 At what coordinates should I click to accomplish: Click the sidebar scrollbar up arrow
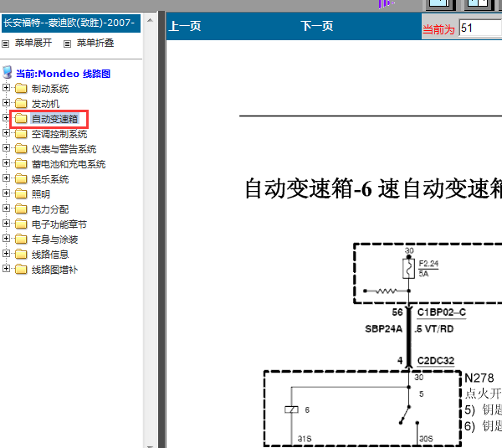[150, 20]
